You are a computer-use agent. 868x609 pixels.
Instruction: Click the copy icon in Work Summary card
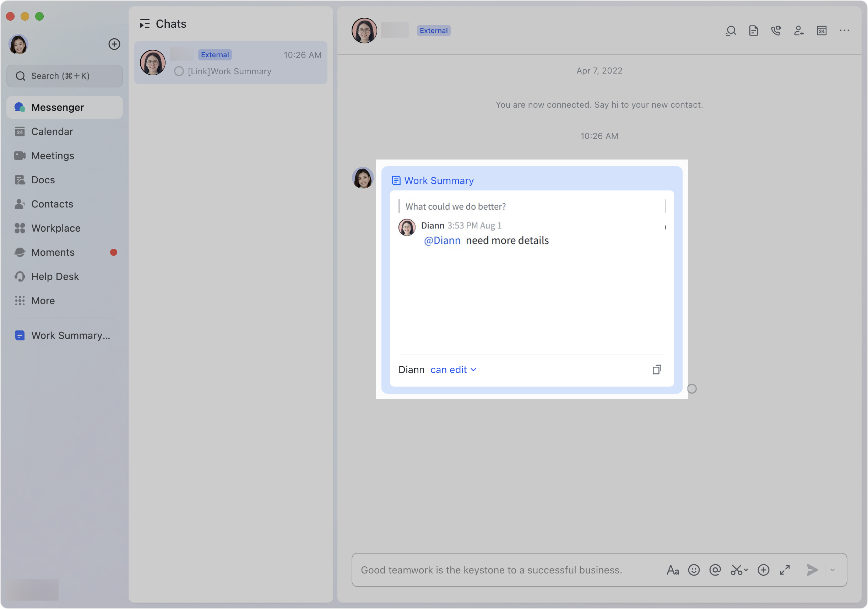[657, 370]
